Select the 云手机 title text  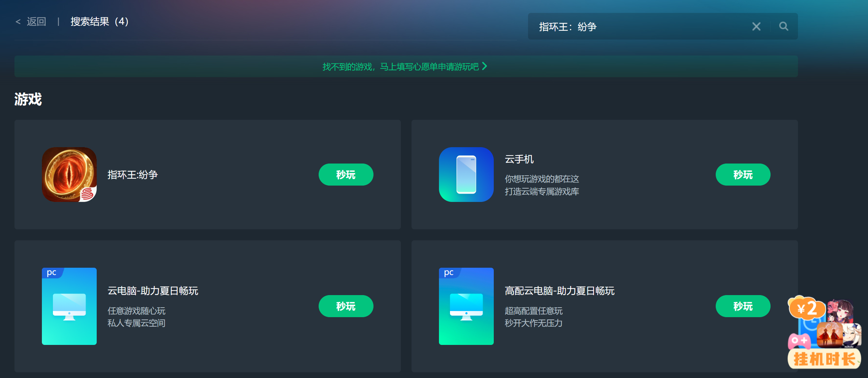pyautogui.click(x=519, y=159)
